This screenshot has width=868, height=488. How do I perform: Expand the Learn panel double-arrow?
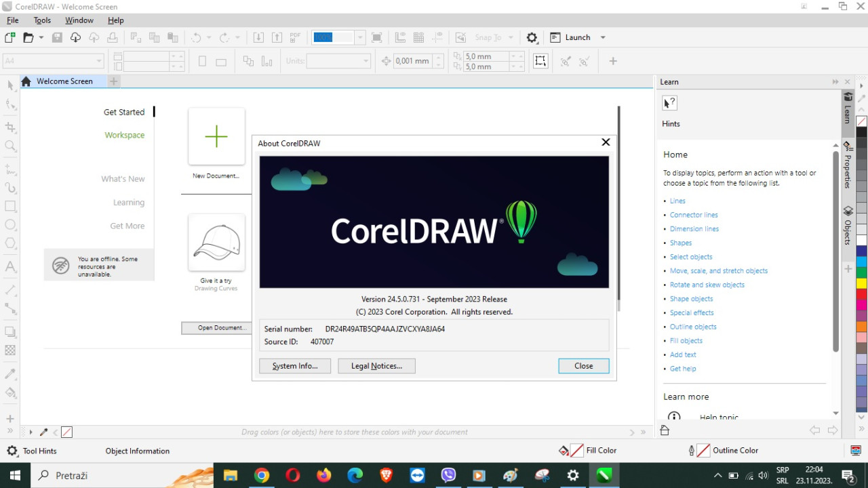click(835, 82)
